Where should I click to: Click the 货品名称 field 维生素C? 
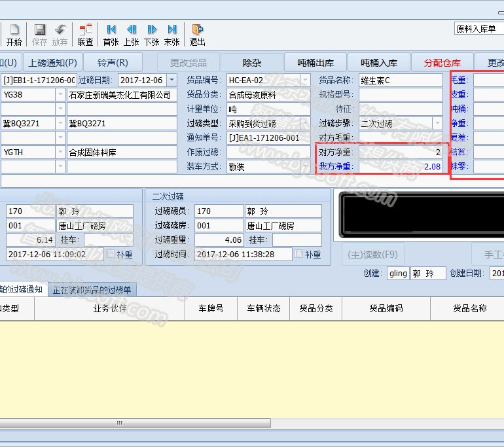point(401,80)
